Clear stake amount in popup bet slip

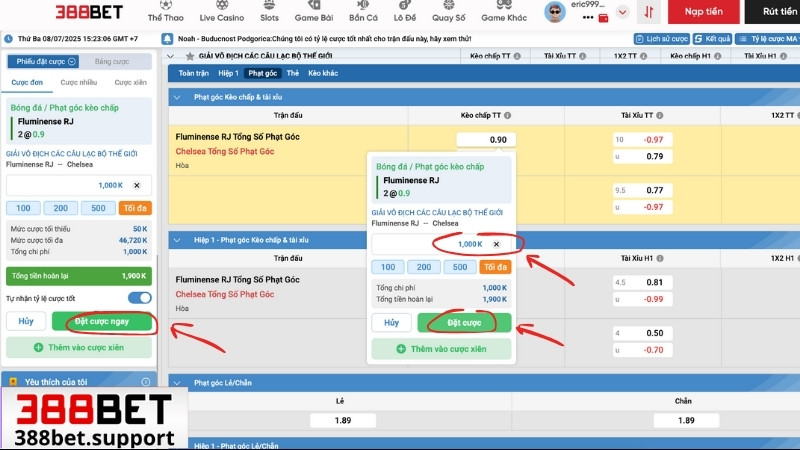click(496, 244)
